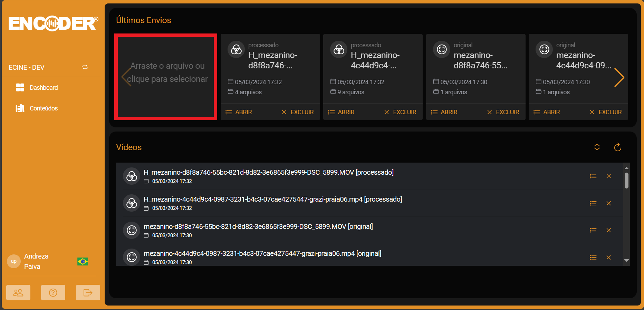
Task: Click processed icon on H_mezanino-4c44d9c4 card
Action: [339, 50]
